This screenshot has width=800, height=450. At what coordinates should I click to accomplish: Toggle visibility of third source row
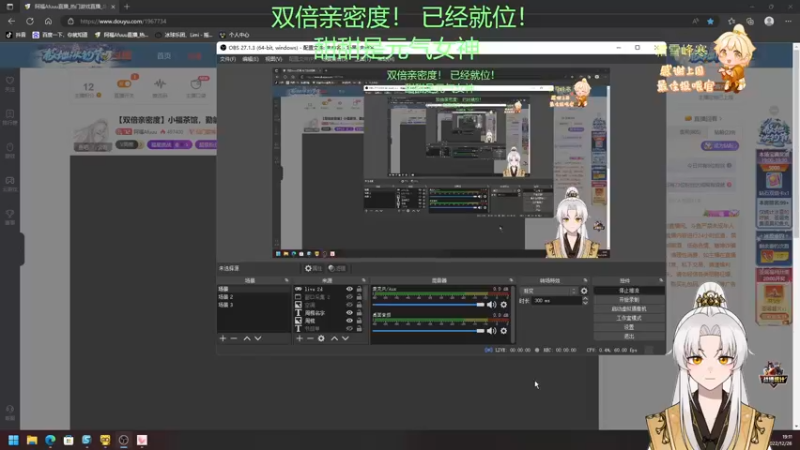click(349, 305)
